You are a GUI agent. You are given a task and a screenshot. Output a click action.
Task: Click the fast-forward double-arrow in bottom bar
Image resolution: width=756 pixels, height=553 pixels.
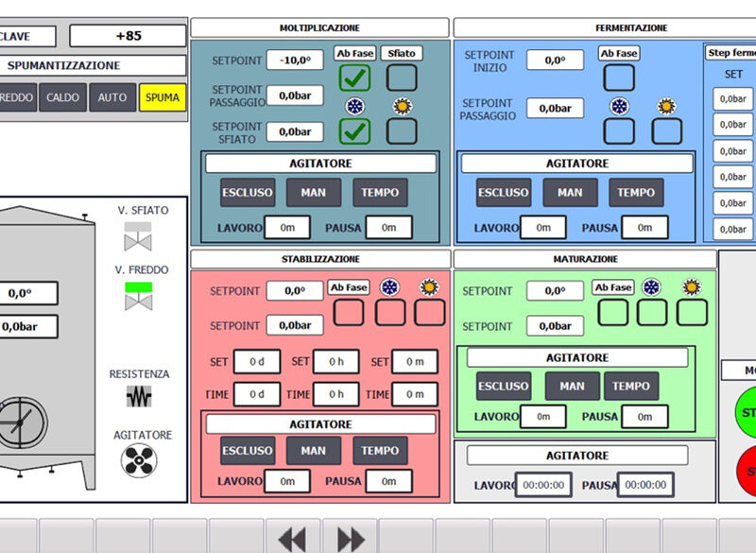point(351,539)
